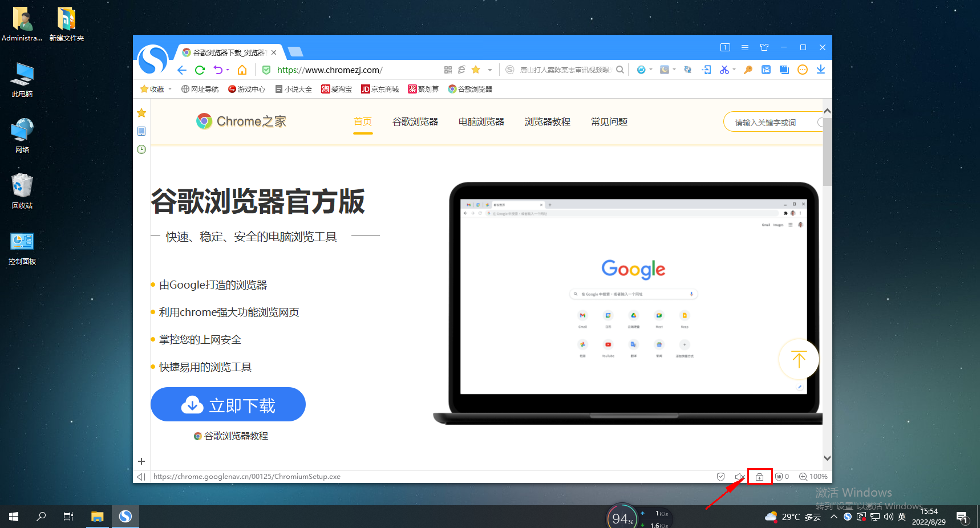Image resolution: width=980 pixels, height=528 pixels.
Task: Expand the night mode dropdown arrow
Action: tap(674, 70)
